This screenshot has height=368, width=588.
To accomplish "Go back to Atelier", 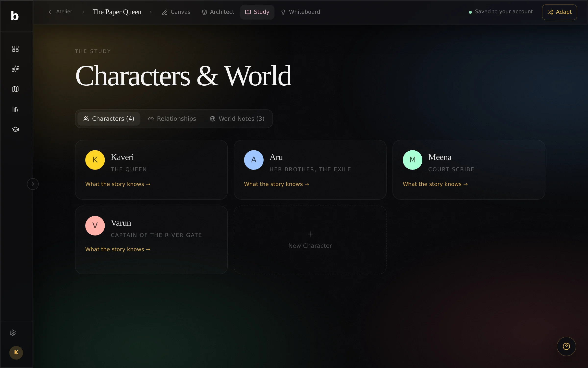I will 60,12.
